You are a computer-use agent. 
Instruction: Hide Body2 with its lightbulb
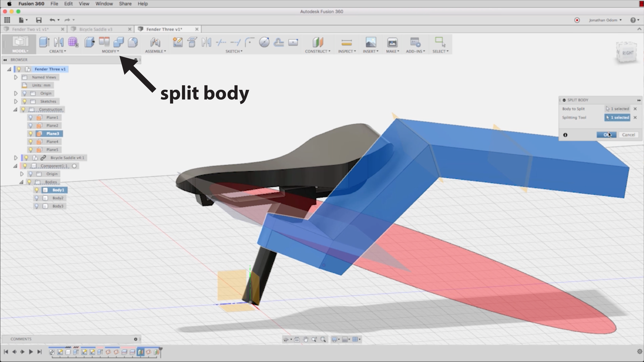pos(37,198)
